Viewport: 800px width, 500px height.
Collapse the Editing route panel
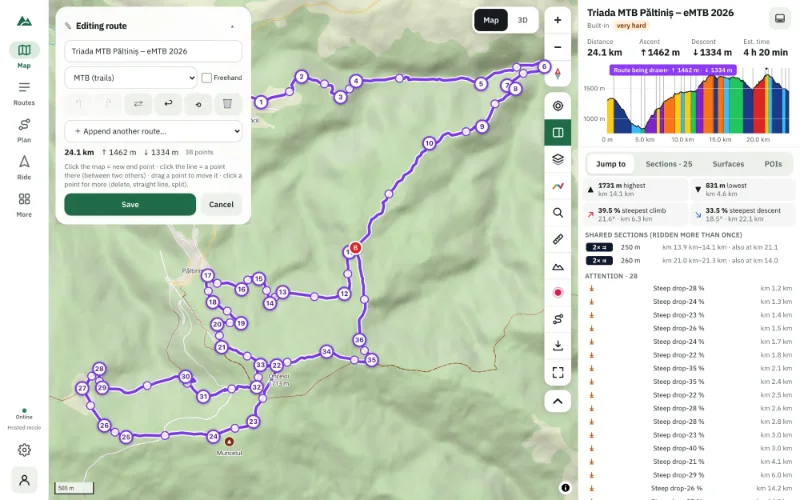point(232,26)
